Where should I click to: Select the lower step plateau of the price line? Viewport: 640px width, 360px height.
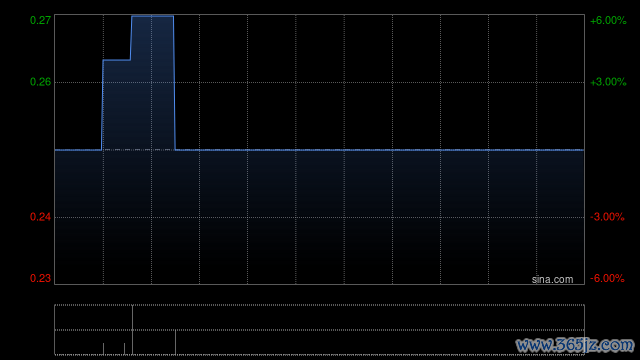pos(117,60)
